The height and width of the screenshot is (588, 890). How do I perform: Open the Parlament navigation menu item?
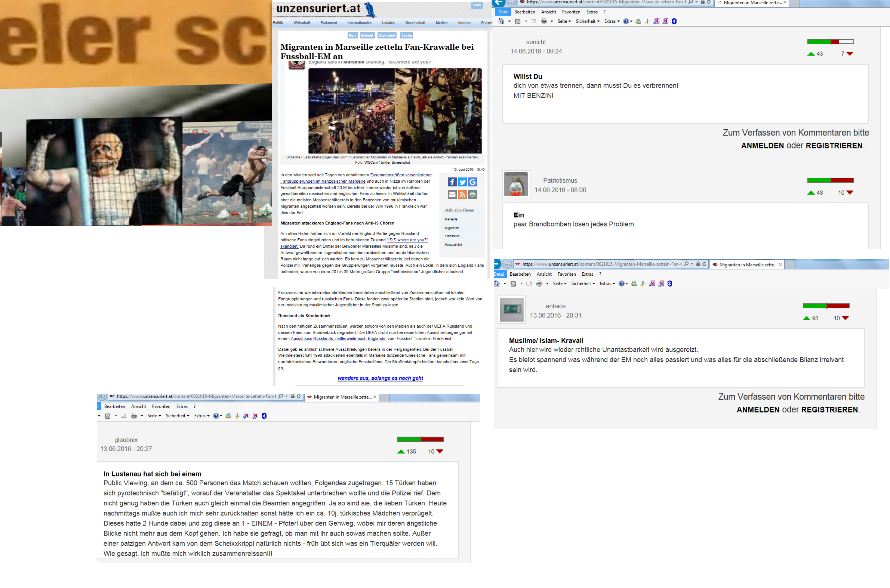coord(329,23)
